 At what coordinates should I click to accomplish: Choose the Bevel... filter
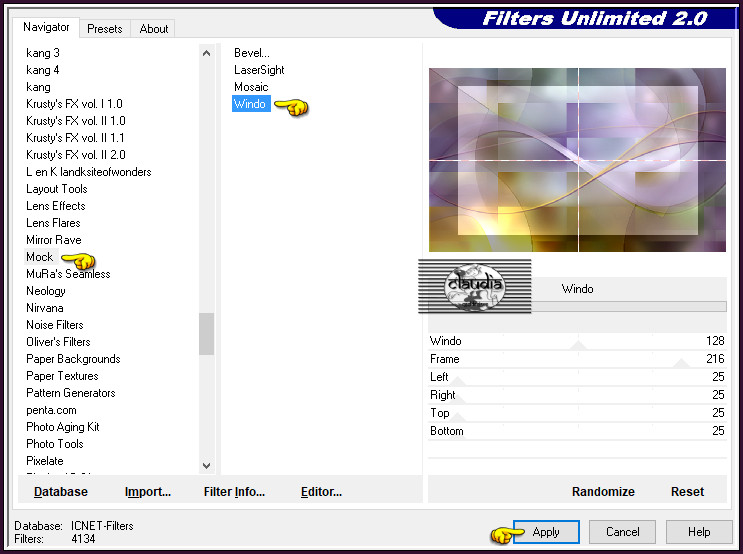tap(252, 53)
